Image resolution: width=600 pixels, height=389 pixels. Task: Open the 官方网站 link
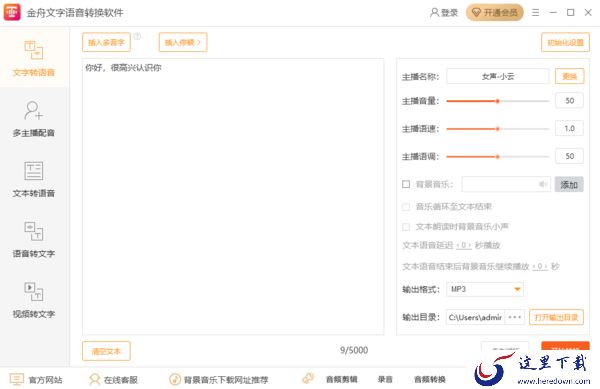[45, 380]
